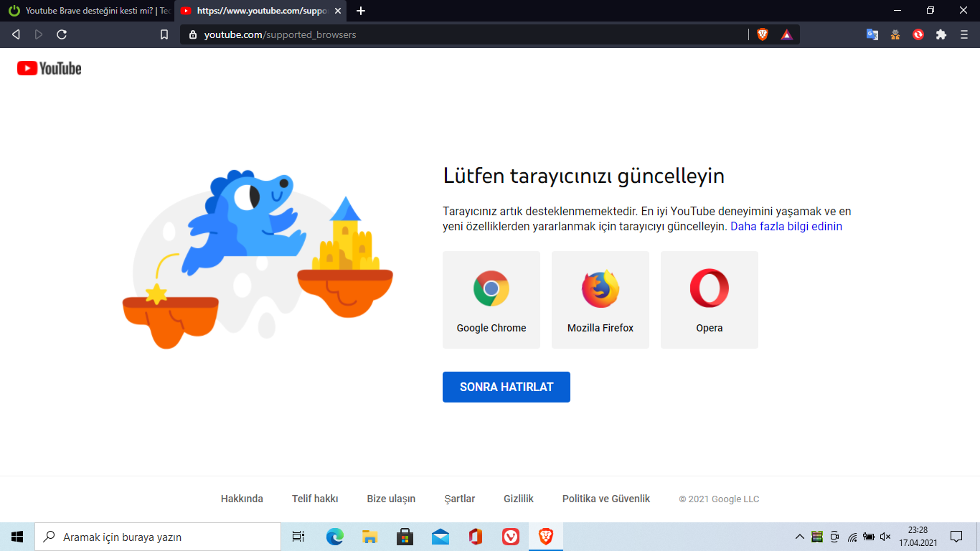Open the Windows Start menu
Screen dimensions: 980x551
17,537
